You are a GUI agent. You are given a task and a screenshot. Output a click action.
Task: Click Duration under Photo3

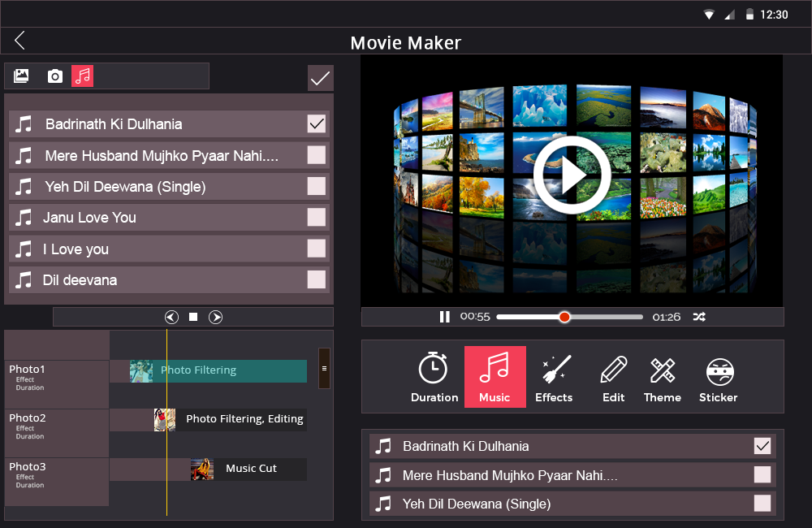(x=29, y=485)
